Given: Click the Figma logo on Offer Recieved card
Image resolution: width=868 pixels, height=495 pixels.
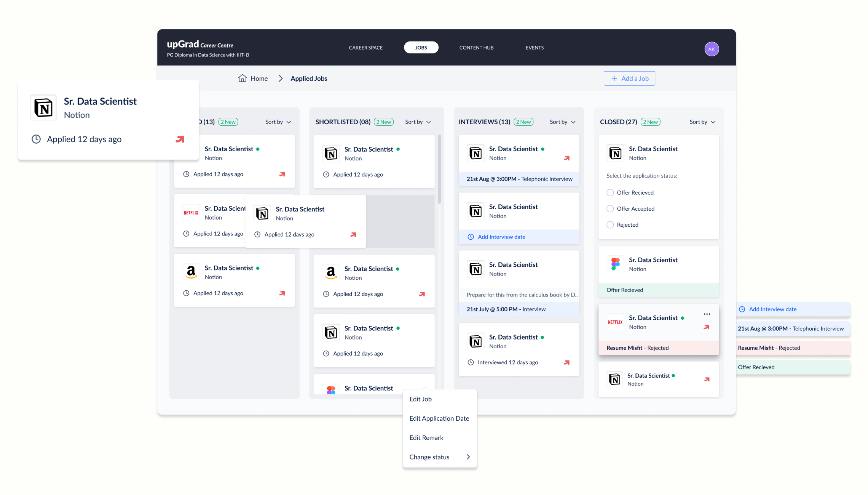Looking at the screenshot, I should (x=615, y=264).
